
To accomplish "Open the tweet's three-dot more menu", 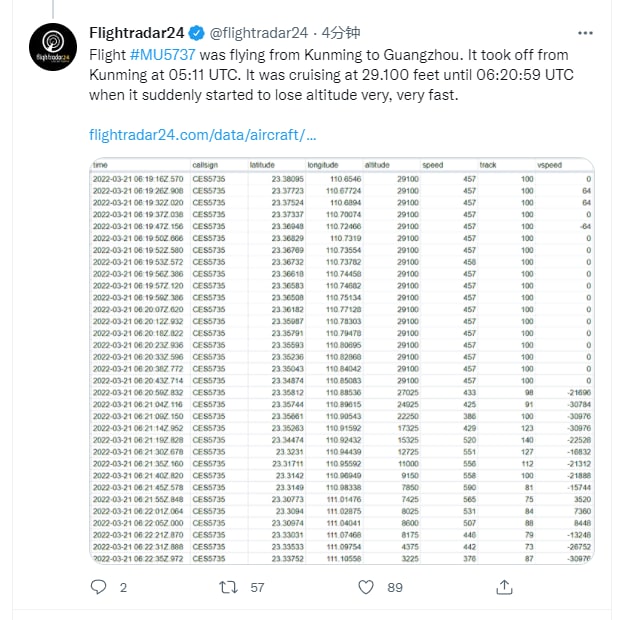I will click(x=594, y=32).
